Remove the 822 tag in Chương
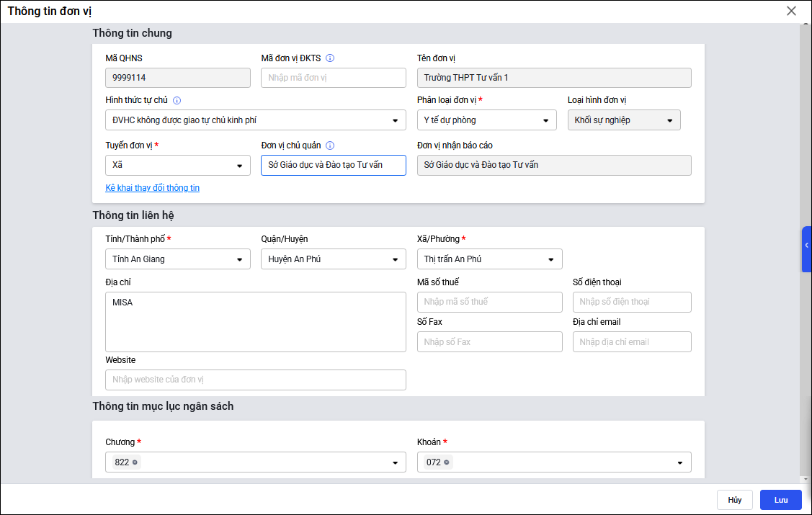Viewport: 812px width, 515px height. (135, 462)
